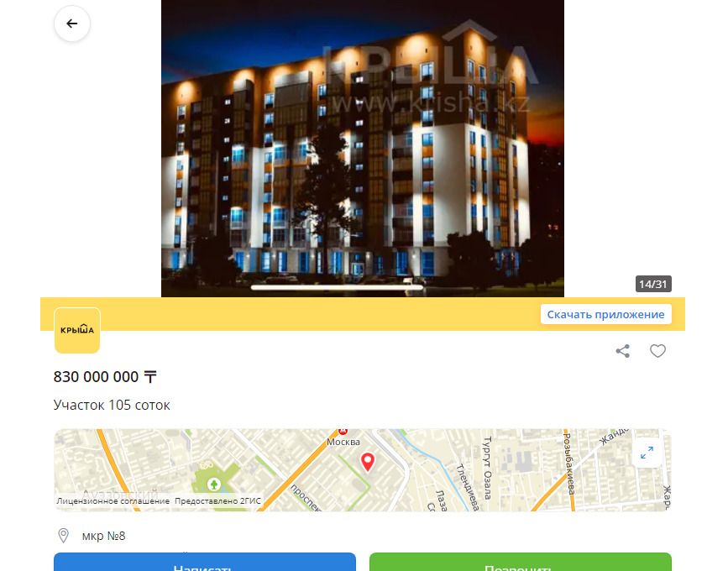Add listing to favorites with heart icon

[657, 351]
